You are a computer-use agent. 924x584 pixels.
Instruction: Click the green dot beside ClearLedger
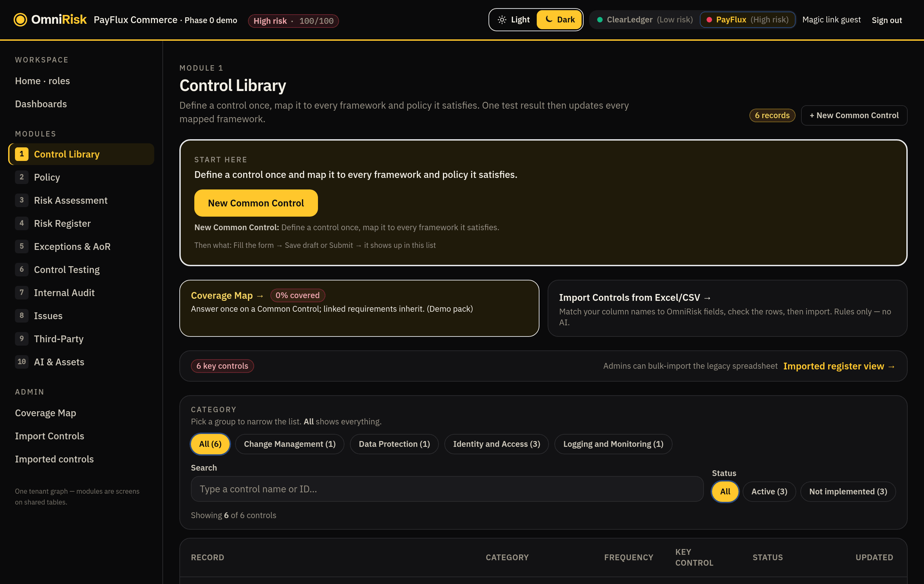pyautogui.click(x=600, y=20)
